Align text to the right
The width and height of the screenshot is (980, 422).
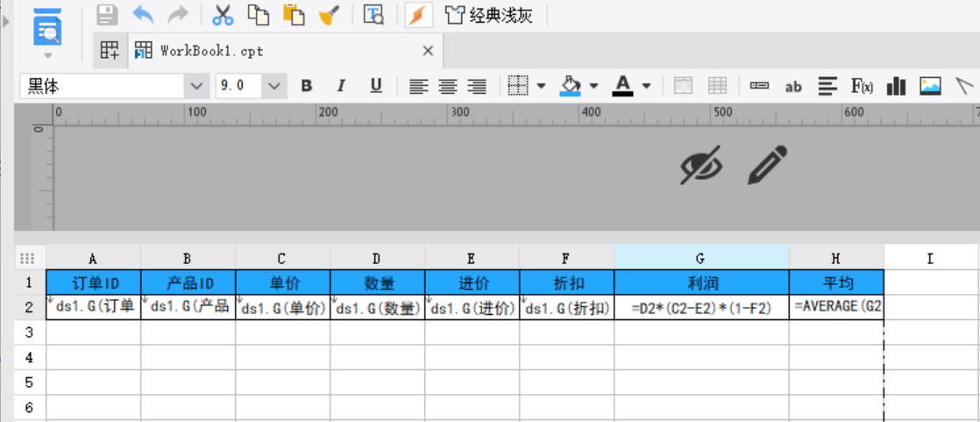point(477,86)
